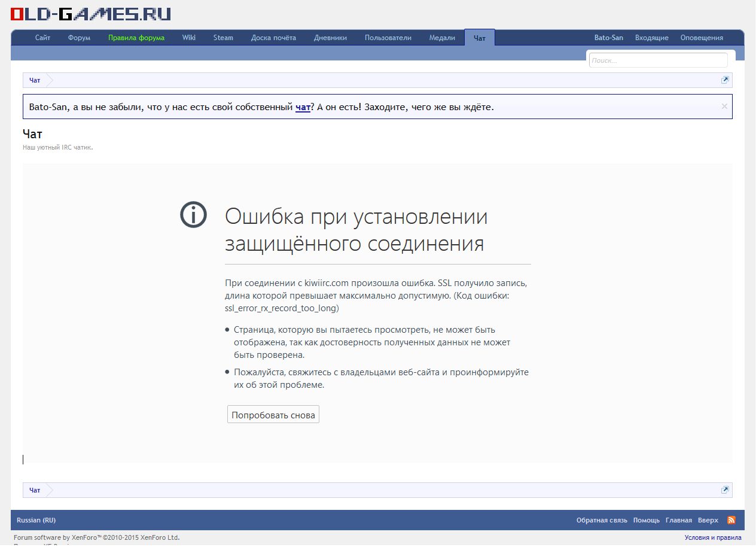Select the active Чат tab

tap(480, 38)
